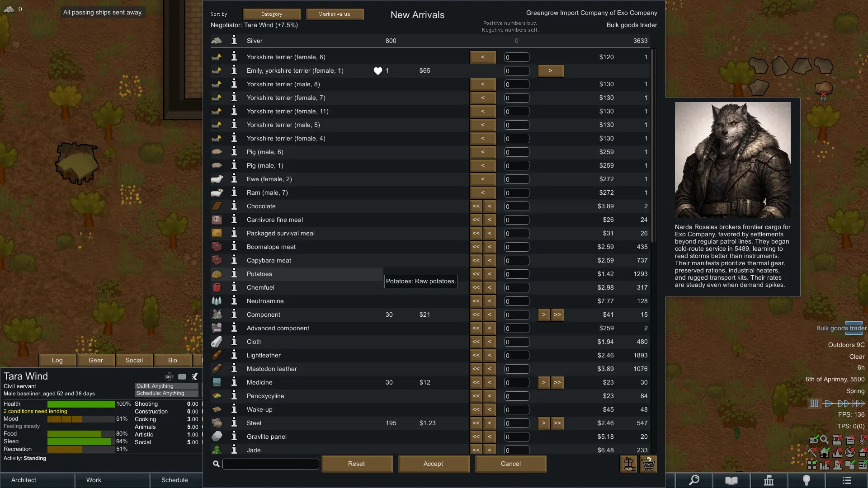Open the Outfit: Anything dropdown
Image resolution: width=868 pixels, height=488 pixels.
[166, 386]
